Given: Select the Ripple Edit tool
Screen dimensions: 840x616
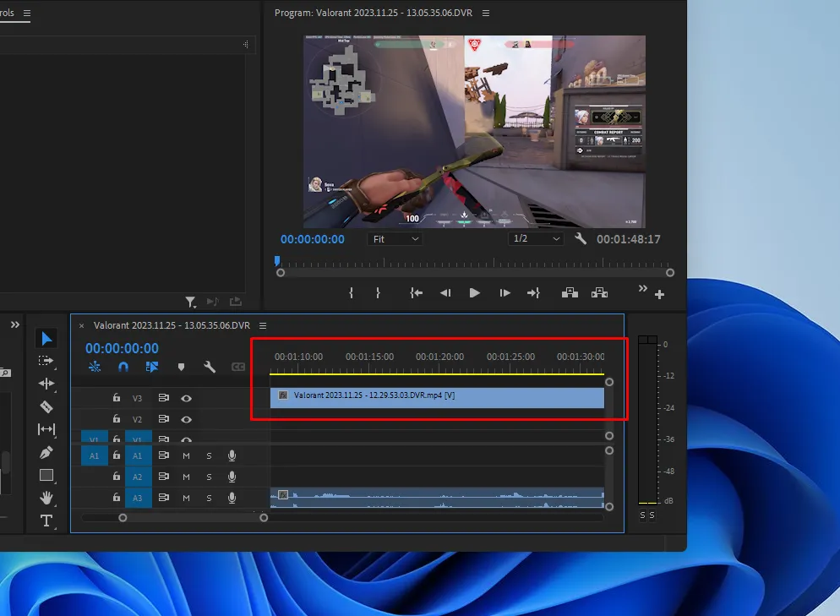Looking at the screenshot, I should 46,384.
